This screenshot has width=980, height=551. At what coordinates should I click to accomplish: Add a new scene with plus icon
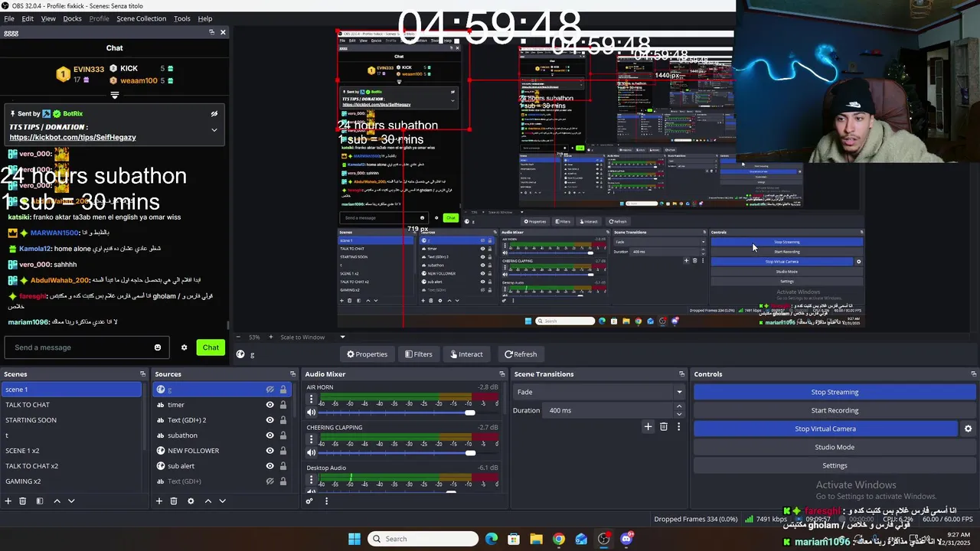[8, 501]
